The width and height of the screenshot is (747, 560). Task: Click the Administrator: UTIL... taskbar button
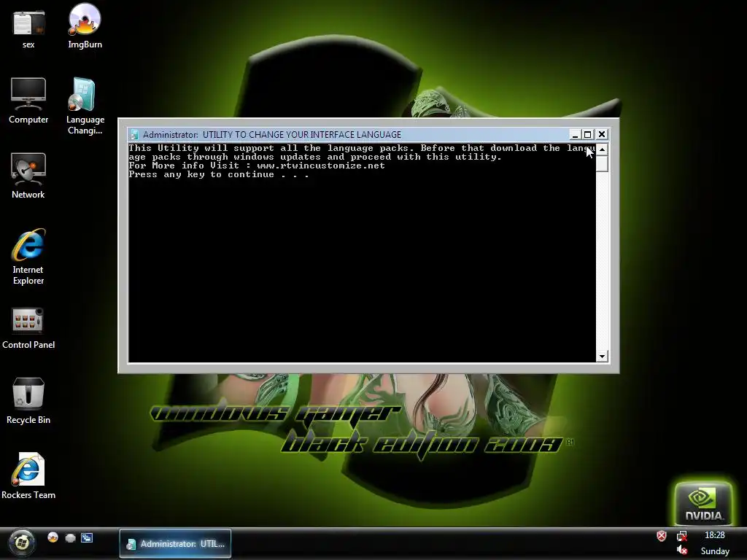[175, 543]
